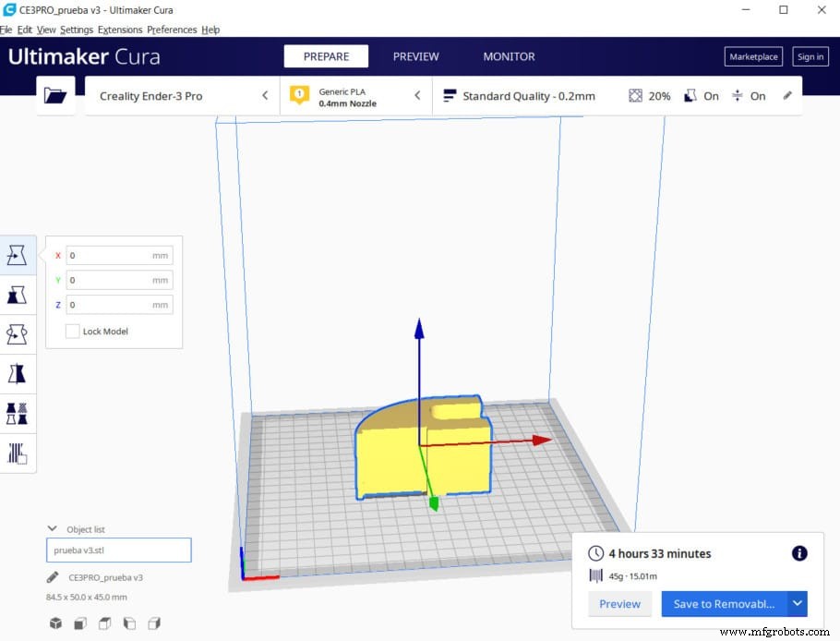The width and height of the screenshot is (840, 641).
Task: Select the Rotate tool
Action: 18,334
